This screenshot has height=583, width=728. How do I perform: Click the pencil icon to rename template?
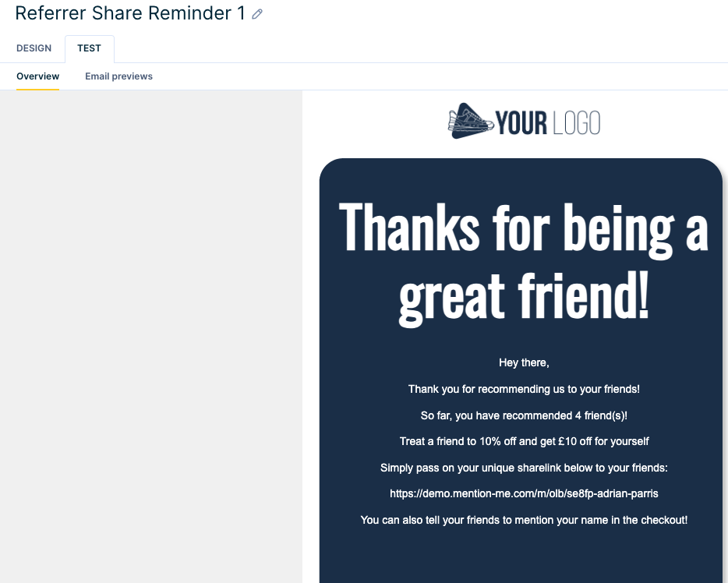coord(256,14)
